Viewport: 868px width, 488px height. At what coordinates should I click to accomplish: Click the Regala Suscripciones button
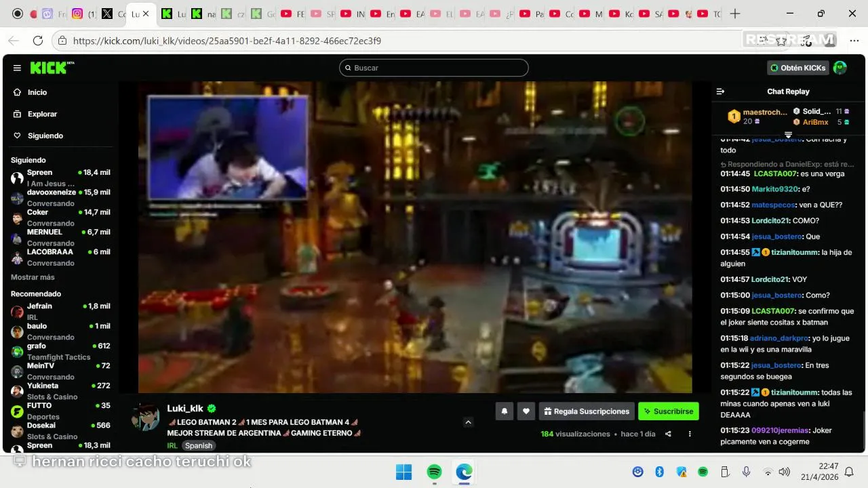(x=587, y=411)
